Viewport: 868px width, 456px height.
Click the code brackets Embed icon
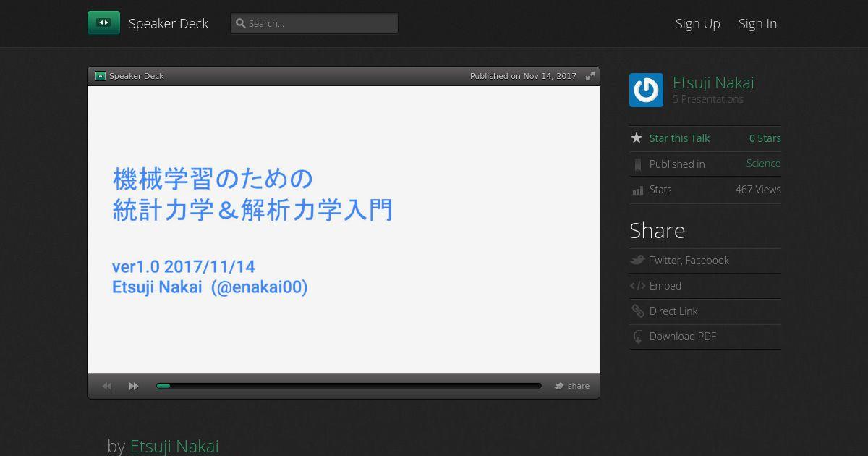pos(637,286)
